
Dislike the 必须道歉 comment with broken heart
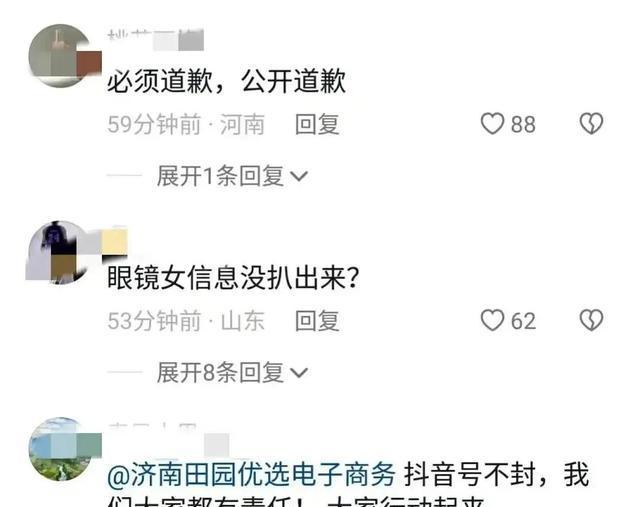click(591, 124)
